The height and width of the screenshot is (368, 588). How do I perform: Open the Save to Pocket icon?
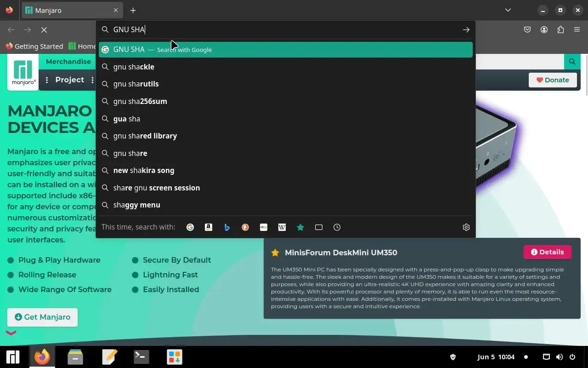click(527, 29)
